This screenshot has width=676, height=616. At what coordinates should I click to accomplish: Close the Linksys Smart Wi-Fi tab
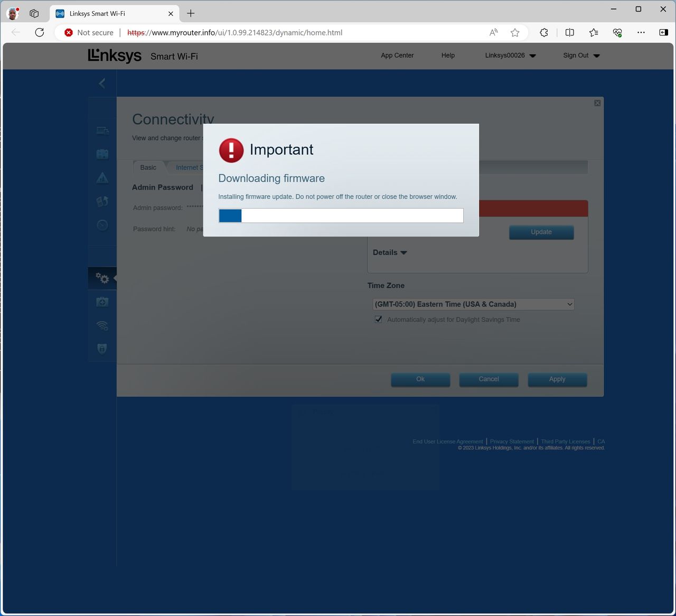[171, 14]
